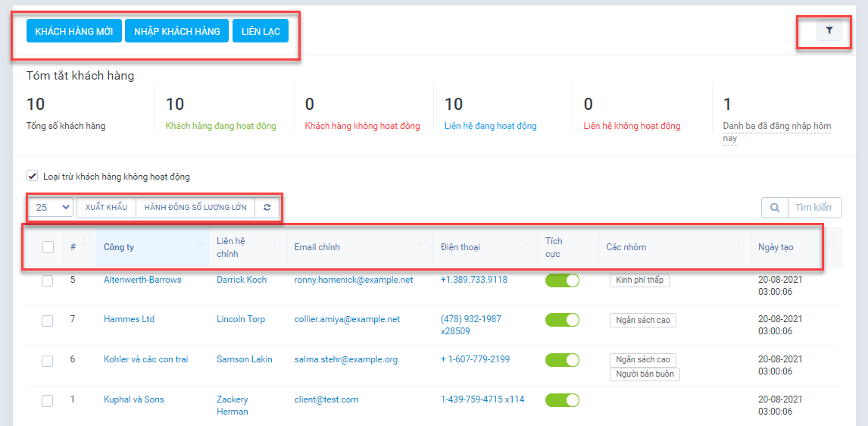Click the table refresh icon

[x=267, y=208]
